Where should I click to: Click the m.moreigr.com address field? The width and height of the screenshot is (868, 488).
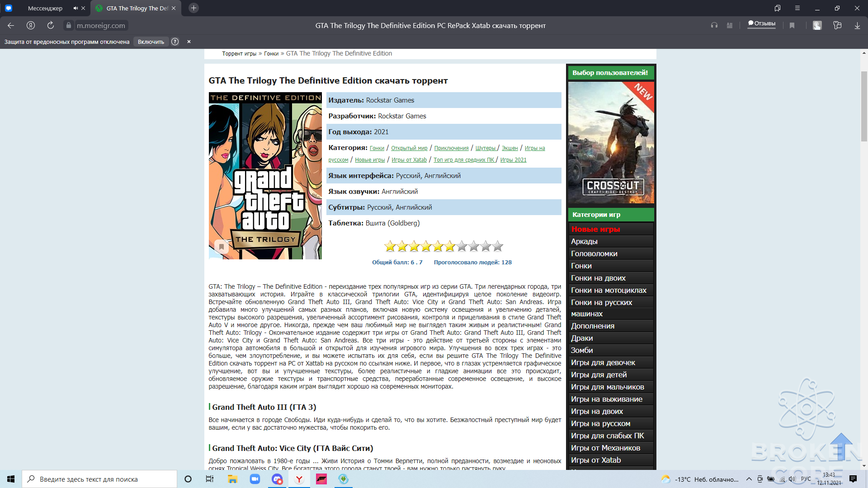[x=101, y=26]
